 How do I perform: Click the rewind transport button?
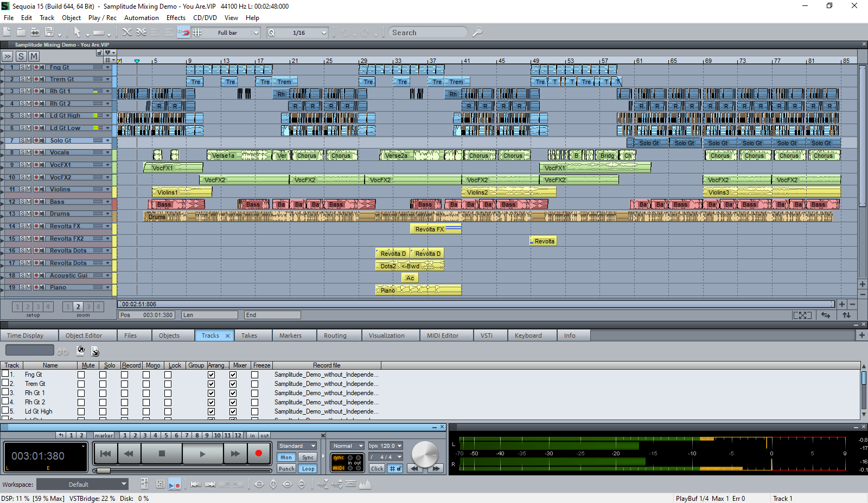point(129,454)
